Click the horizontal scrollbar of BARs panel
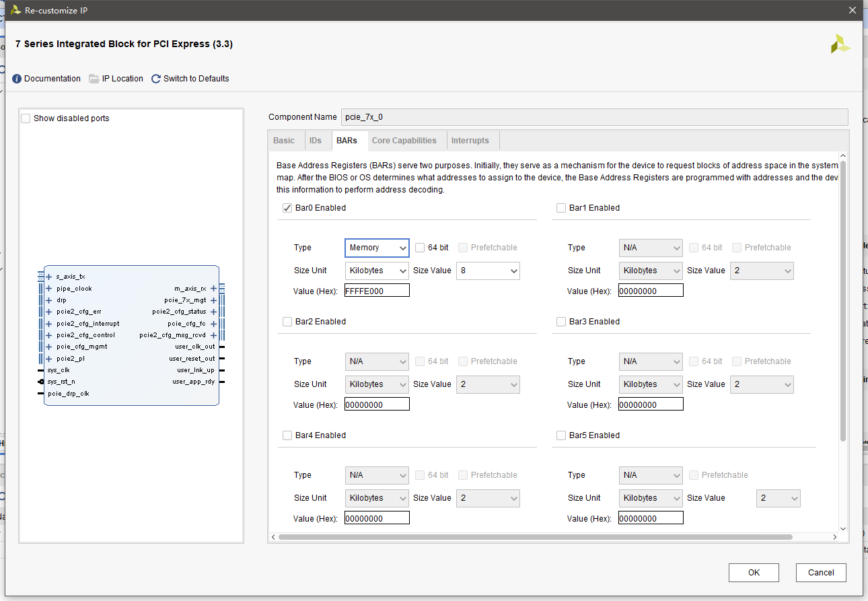 pyautogui.click(x=535, y=537)
